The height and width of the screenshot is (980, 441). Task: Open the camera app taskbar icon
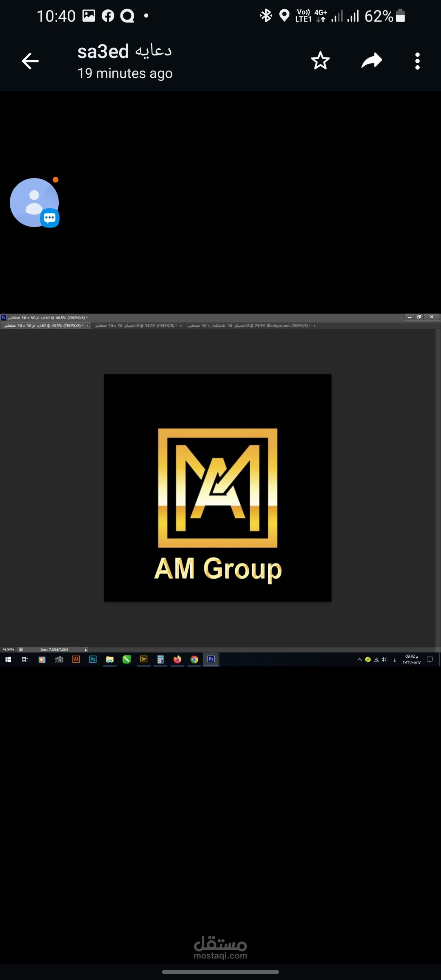tap(59, 659)
